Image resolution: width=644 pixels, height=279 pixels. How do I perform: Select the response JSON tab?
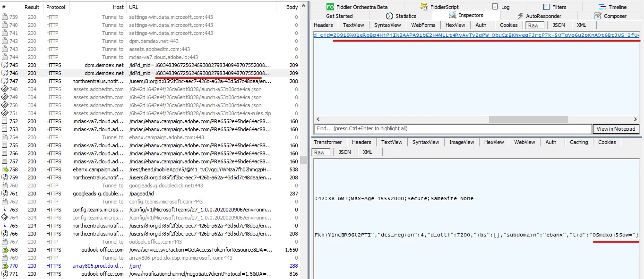click(x=344, y=152)
